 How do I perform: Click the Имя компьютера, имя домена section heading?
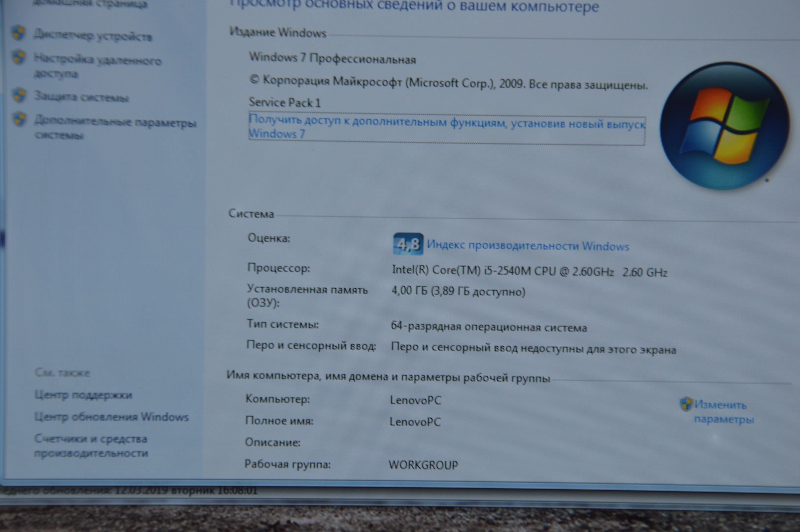coord(388,377)
